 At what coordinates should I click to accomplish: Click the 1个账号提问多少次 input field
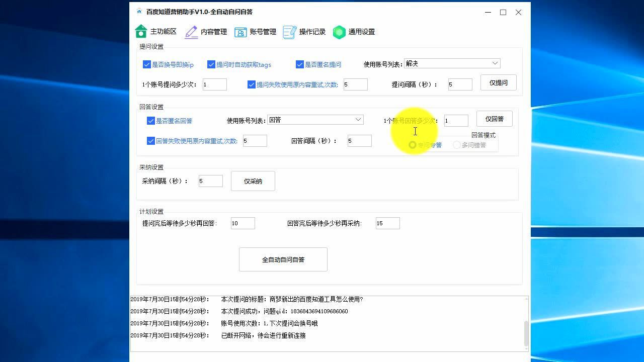point(215,84)
